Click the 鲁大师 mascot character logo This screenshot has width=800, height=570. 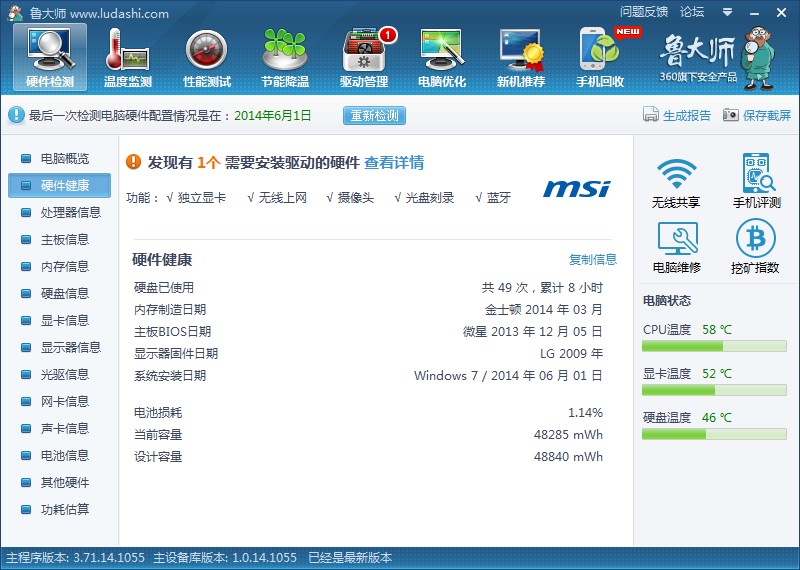[759, 58]
